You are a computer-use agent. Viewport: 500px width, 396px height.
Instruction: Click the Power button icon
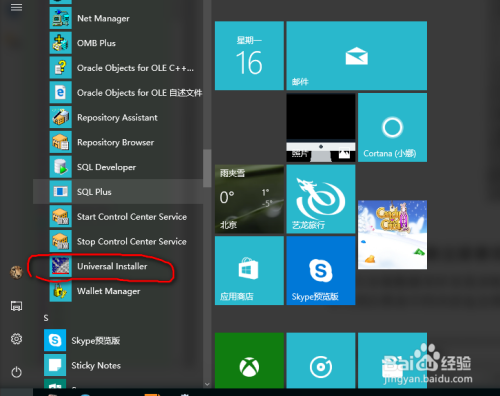tap(16, 372)
